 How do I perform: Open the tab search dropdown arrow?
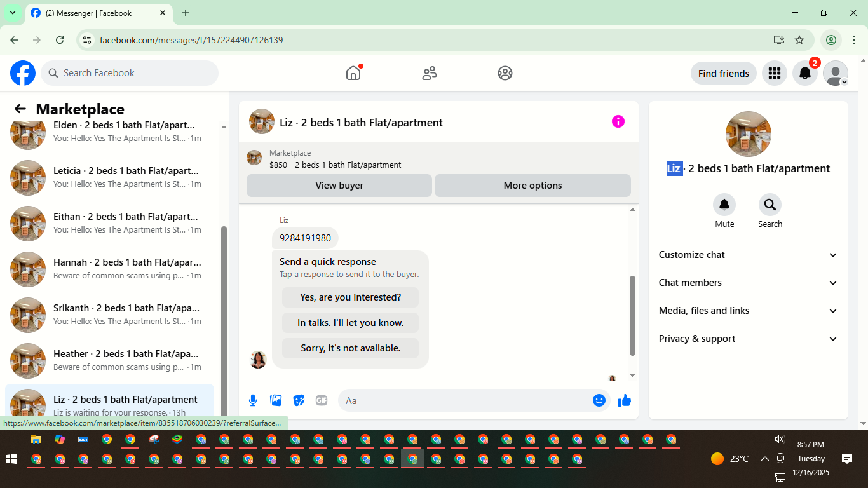pos(12,13)
